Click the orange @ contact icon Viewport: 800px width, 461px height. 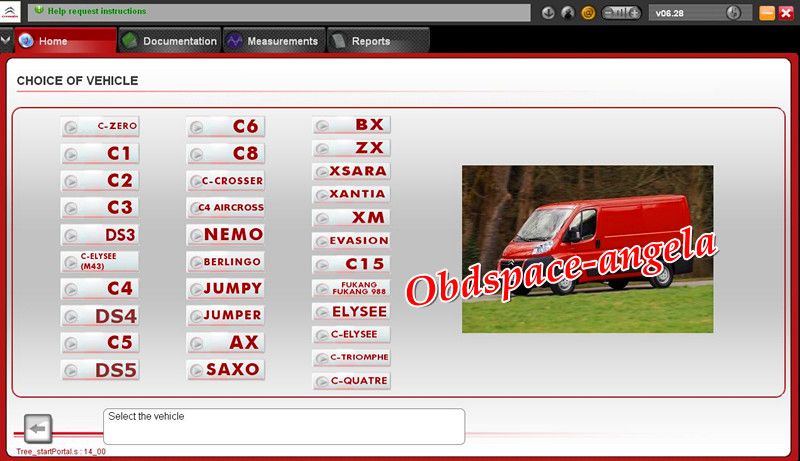588,13
